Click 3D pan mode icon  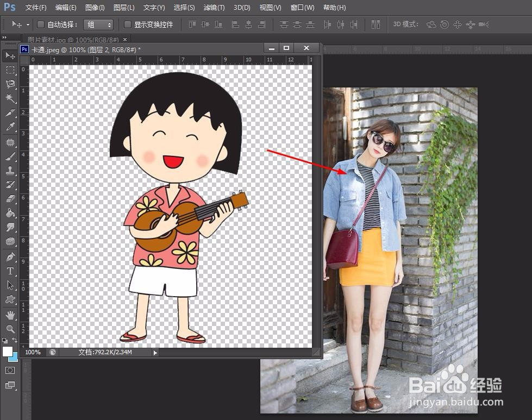click(x=458, y=24)
